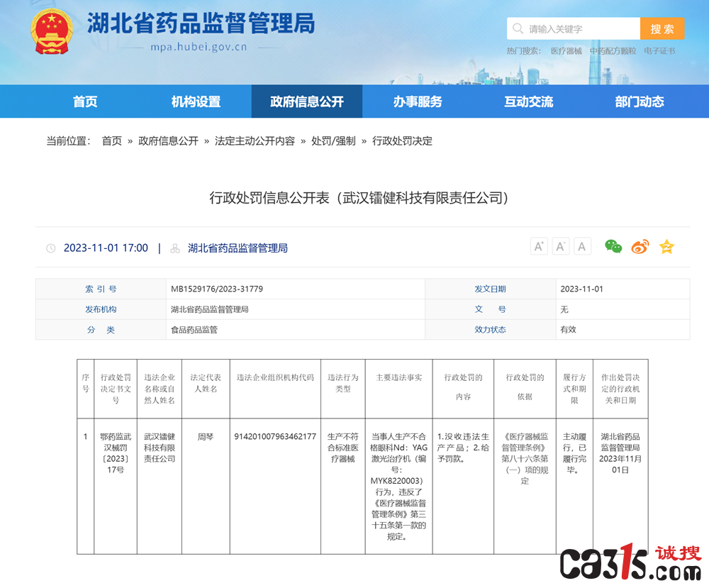Click the search magnifier icon
Image resolution: width=709 pixels, height=588 pixels.
tap(518, 28)
